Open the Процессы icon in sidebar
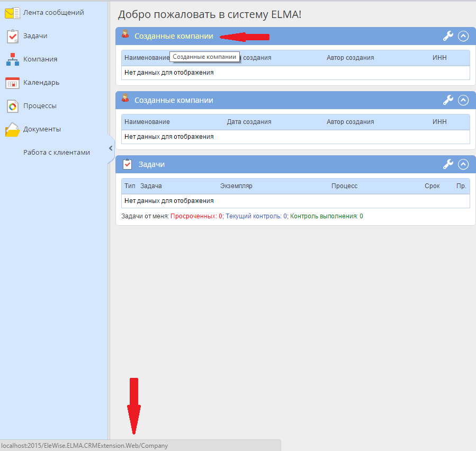 (x=12, y=106)
